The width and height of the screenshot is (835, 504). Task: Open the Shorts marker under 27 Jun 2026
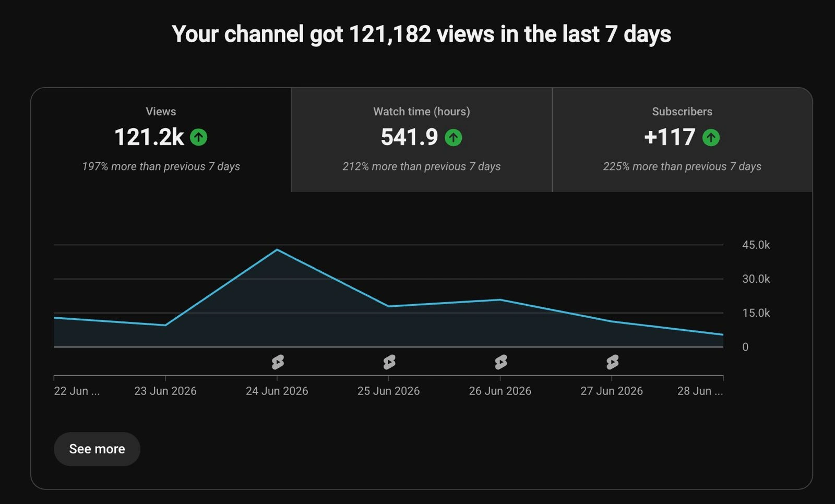613,362
